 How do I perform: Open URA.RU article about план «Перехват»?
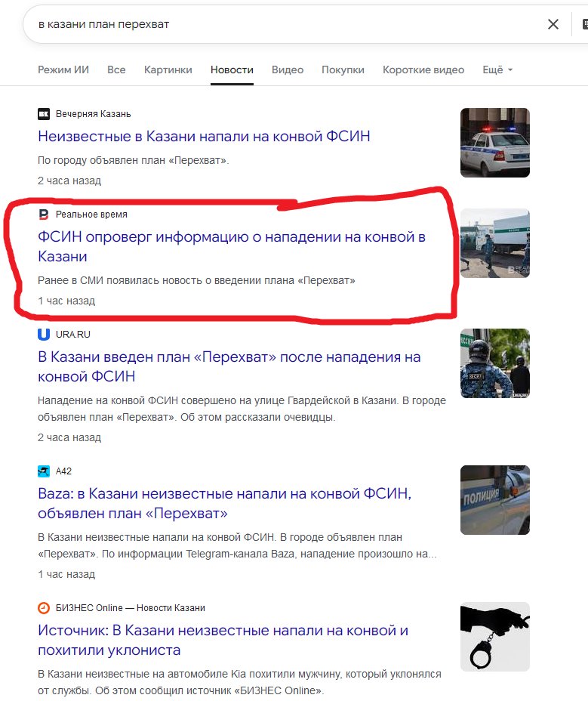pos(229,366)
